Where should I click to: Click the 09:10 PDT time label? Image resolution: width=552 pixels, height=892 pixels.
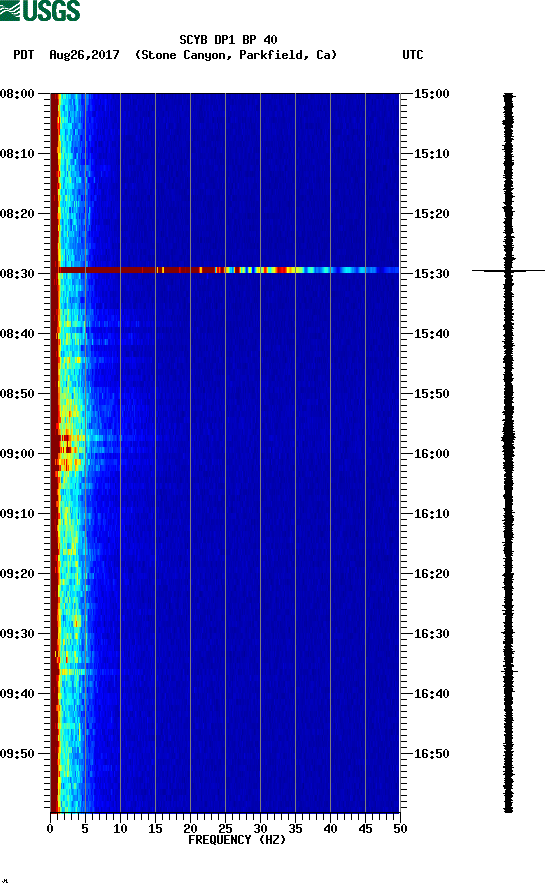17,514
